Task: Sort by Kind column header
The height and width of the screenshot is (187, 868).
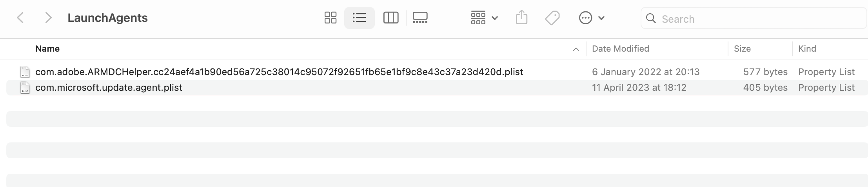Action: (807, 49)
